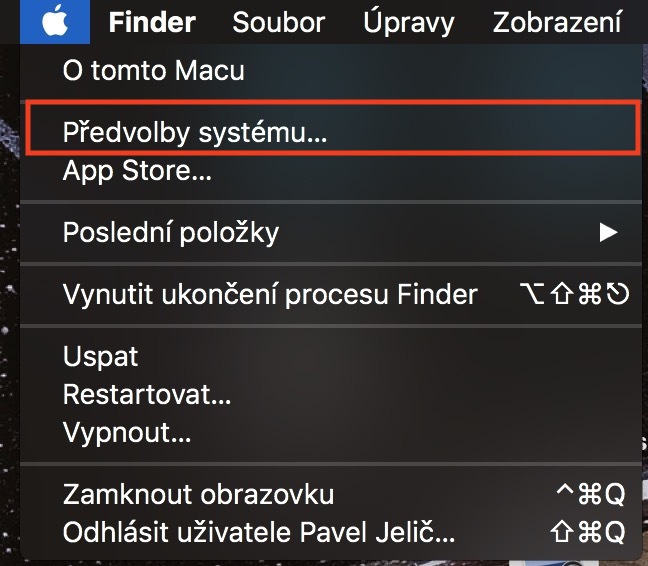Open the Apple logo menu
648x566 pixels.
coord(56,22)
